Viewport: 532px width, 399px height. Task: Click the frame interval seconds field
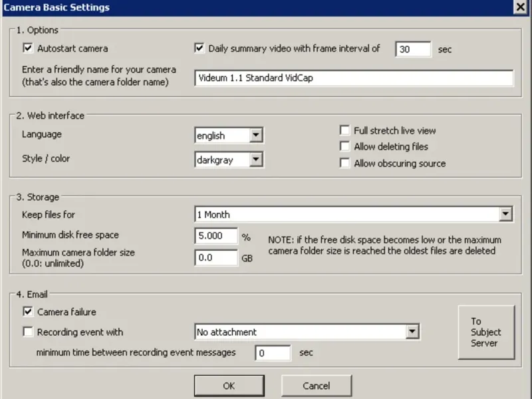[x=413, y=49]
